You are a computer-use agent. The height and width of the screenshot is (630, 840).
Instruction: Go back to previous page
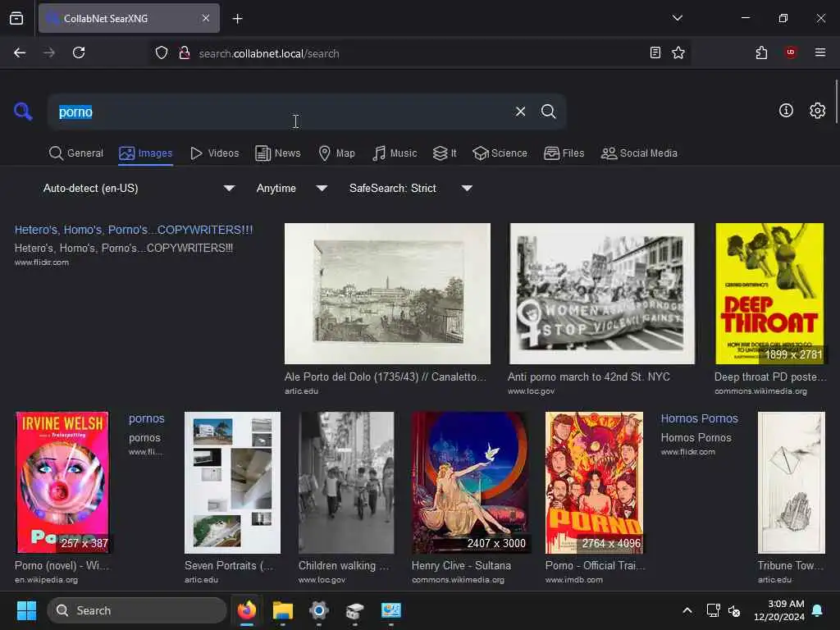click(x=20, y=52)
